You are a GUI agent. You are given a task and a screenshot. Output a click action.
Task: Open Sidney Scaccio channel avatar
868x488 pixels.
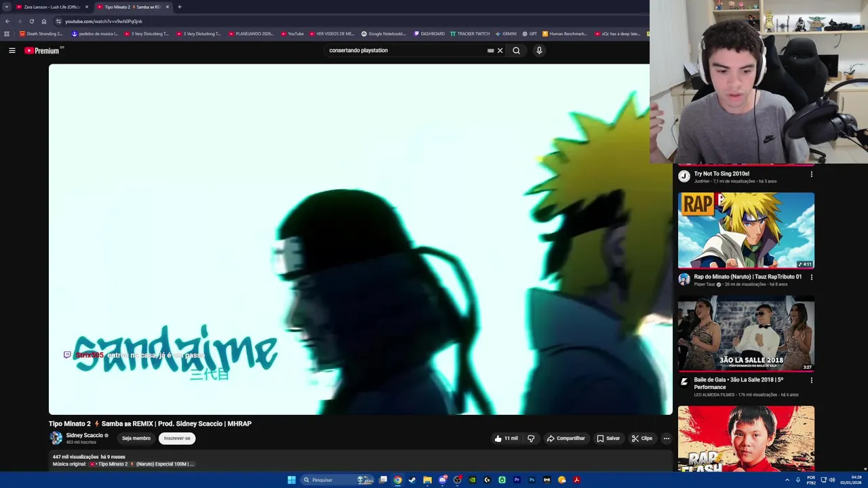pyautogui.click(x=56, y=439)
